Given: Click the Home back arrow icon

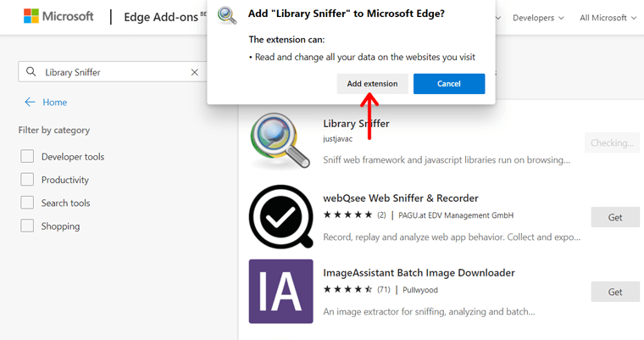Looking at the screenshot, I should tap(31, 102).
